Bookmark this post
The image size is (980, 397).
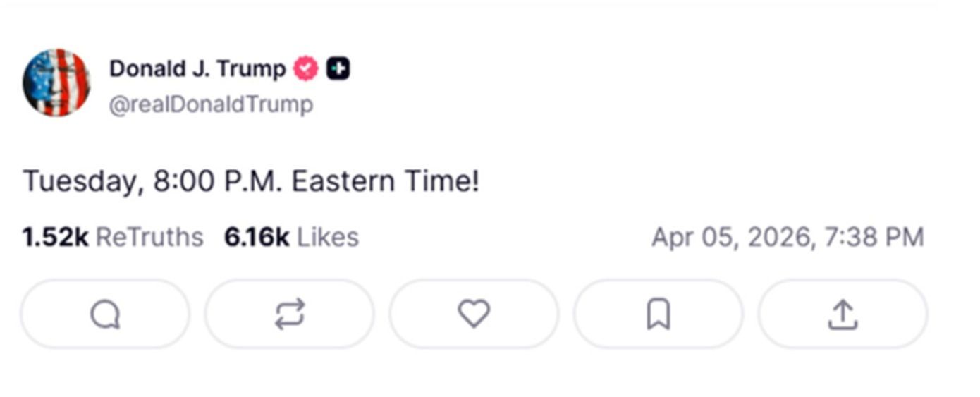pyautogui.click(x=659, y=314)
